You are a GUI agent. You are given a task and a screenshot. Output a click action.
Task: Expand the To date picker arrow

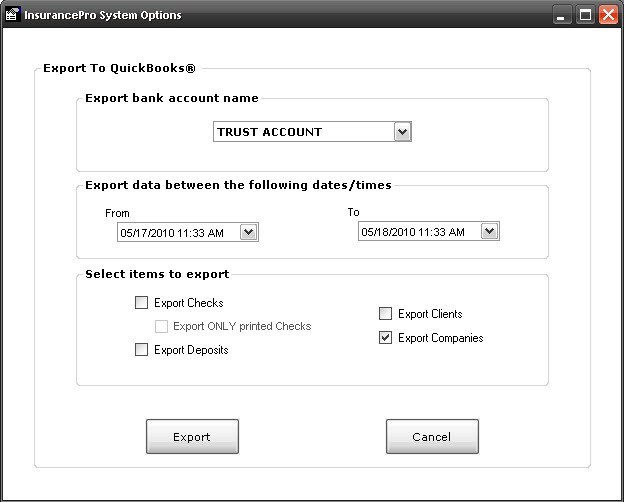point(489,231)
